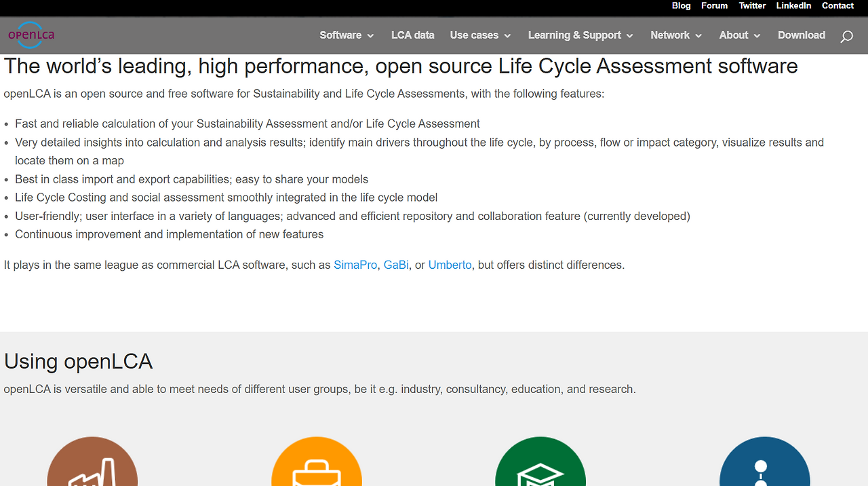Open the Network menu item
This screenshot has height=486, width=868.
[x=670, y=35]
